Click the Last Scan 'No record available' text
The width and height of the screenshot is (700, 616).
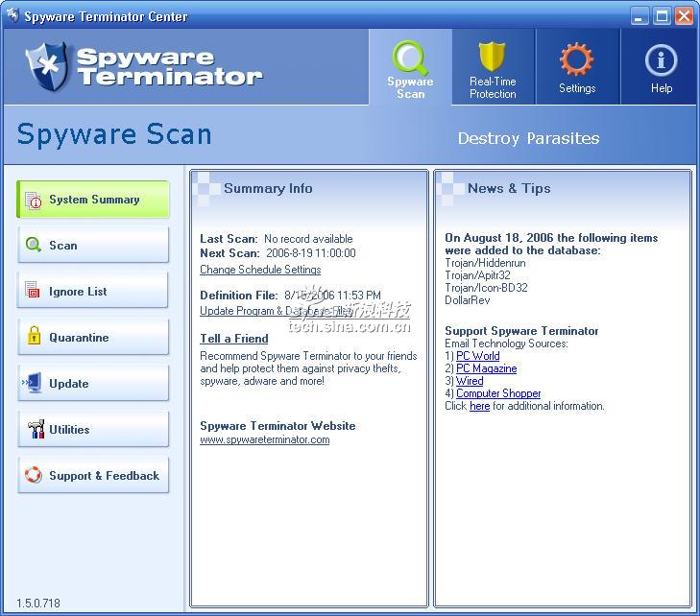click(308, 239)
